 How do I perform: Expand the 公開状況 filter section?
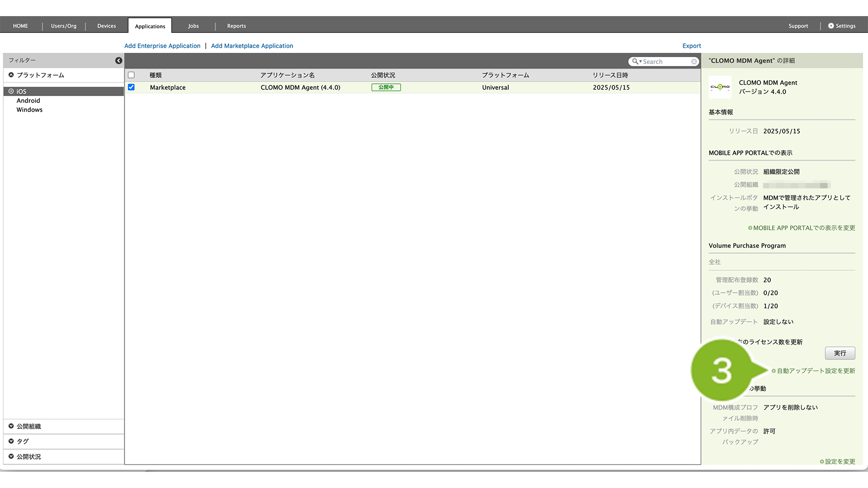(x=11, y=456)
